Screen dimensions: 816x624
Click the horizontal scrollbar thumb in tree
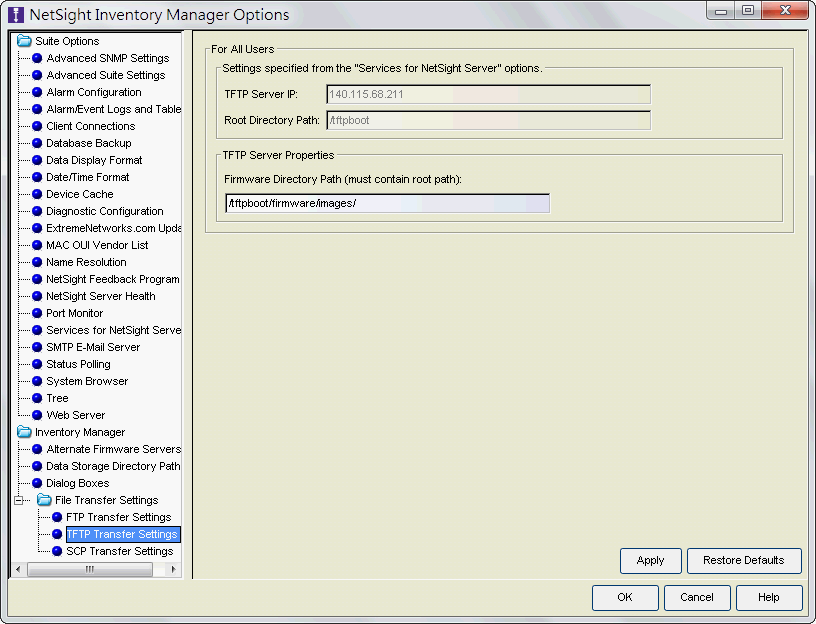(90, 569)
